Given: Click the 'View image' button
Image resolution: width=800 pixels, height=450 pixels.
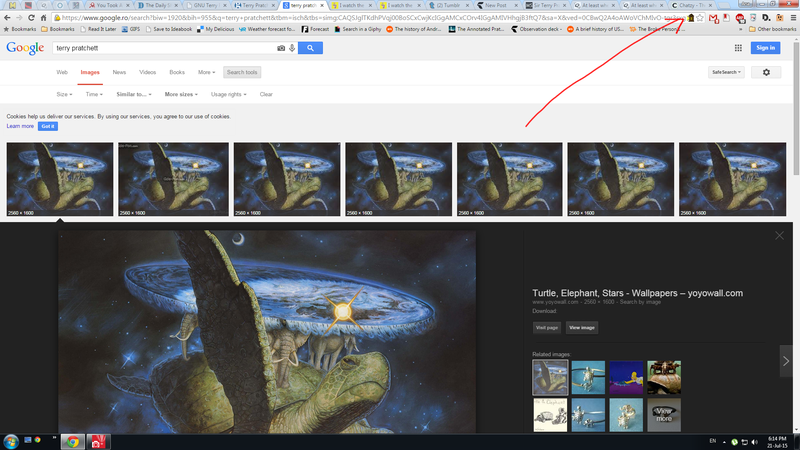Looking at the screenshot, I should pos(582,328).
